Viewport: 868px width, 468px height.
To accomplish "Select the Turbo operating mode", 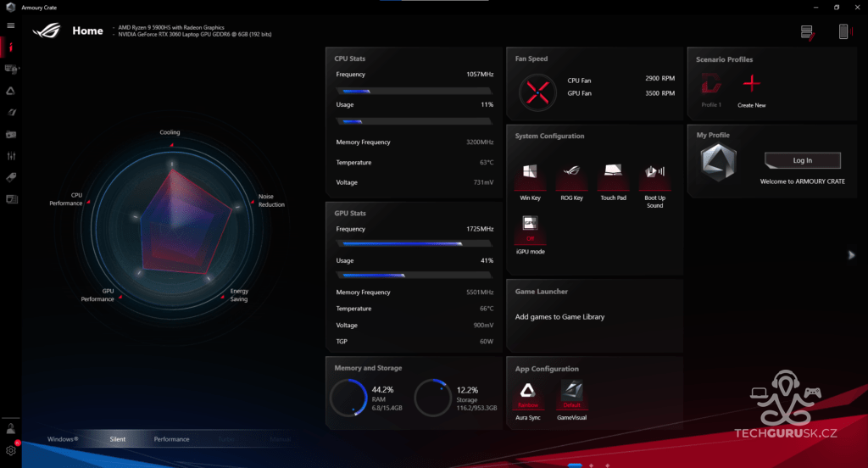I will (225, 438).
